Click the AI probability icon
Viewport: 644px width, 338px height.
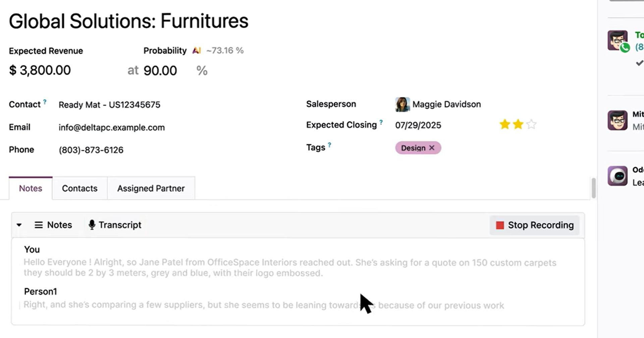[197, 51]
